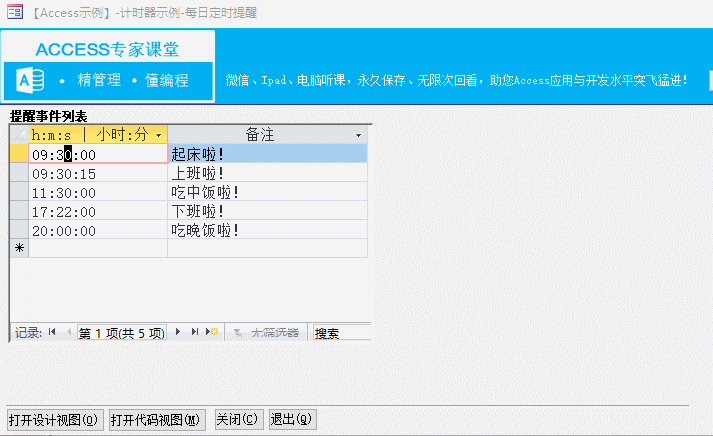Viewport: 713px width, 436px height.
Task: Click ACCESS专家课堂 banner title
Action: [107, 49]
